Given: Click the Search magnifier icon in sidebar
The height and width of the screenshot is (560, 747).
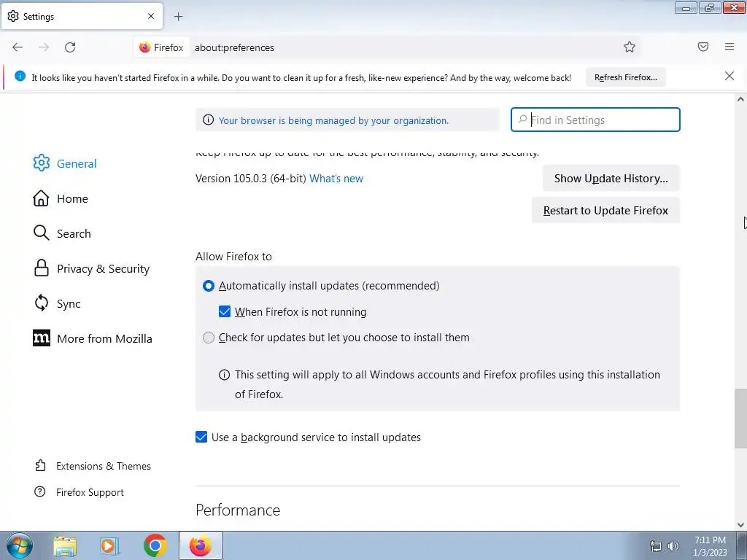Looking at the screenshot, I should (41, 233).
